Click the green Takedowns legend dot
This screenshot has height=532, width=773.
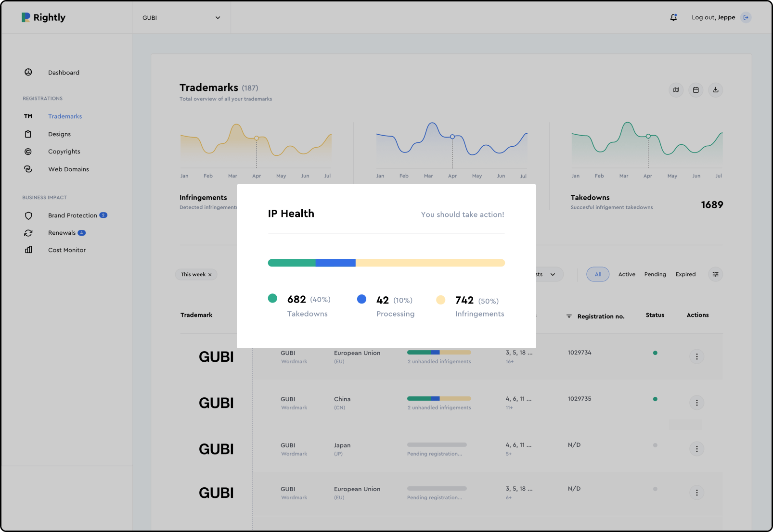coord(272,298)
